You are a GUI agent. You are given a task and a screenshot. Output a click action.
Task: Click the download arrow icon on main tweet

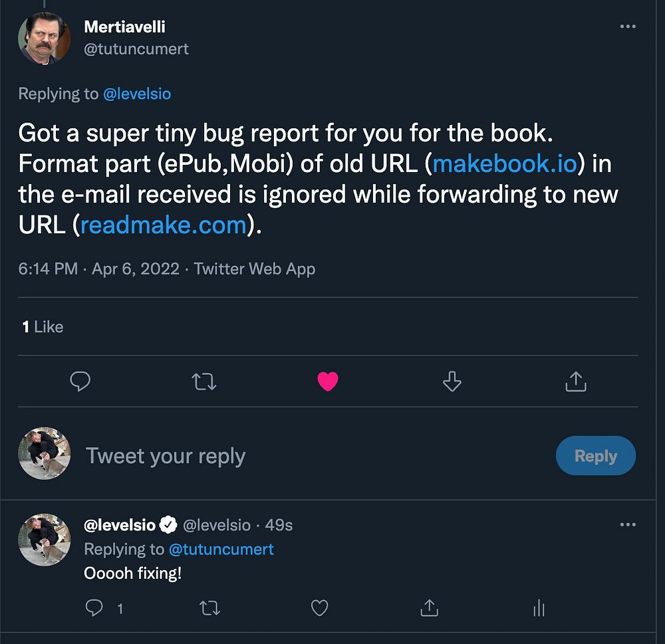tap(452, 381)
